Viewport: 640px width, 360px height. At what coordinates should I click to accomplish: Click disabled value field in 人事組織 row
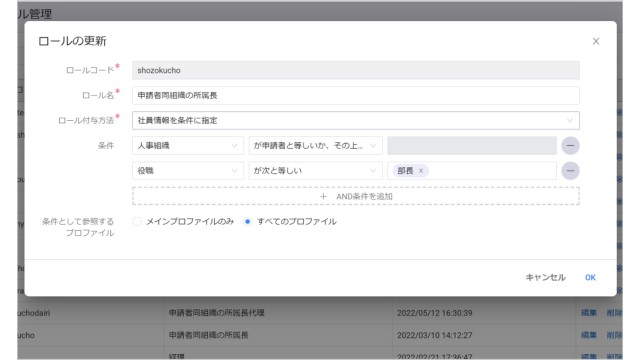(471, 146)
